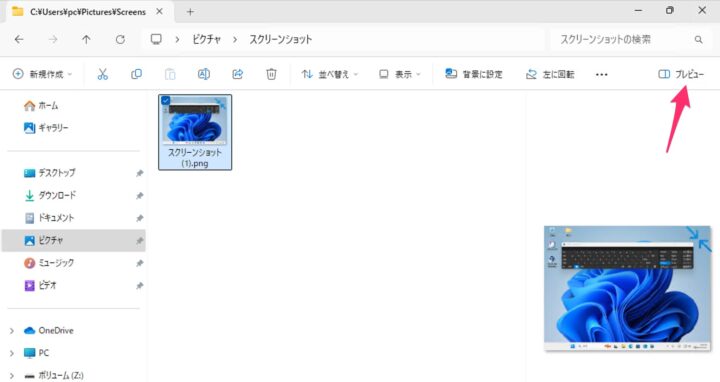The image size is (720, 382).
Task: Click 背景に設定 set as background button
Action: (474, 74)
